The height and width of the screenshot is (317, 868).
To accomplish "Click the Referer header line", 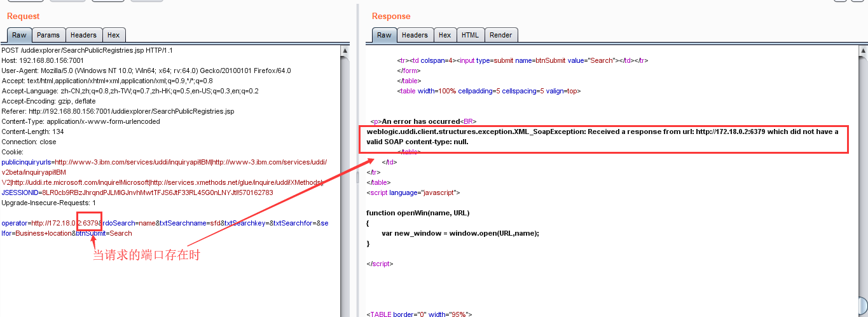I will (118, 111).
